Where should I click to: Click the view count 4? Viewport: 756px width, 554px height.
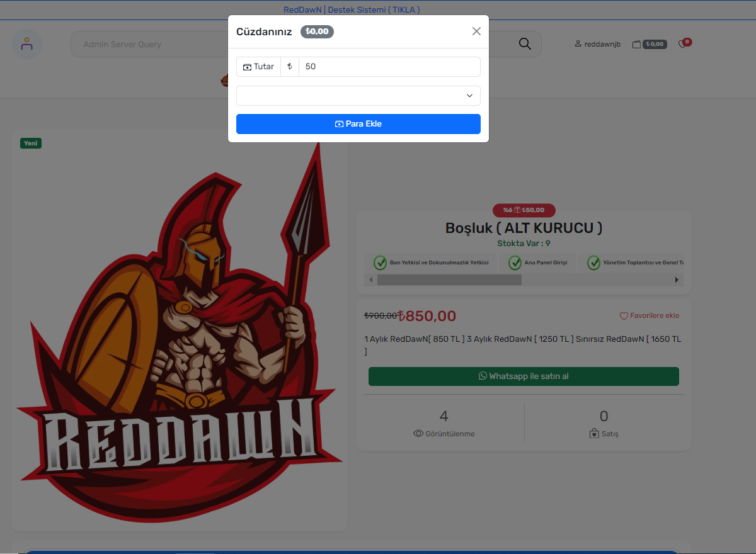[x=444, y=416]
